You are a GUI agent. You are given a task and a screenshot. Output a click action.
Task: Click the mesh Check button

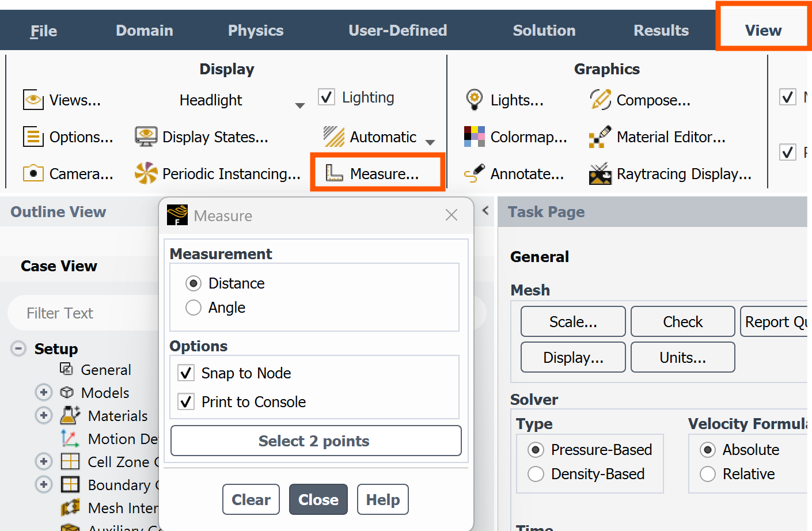tap(683, 321)
